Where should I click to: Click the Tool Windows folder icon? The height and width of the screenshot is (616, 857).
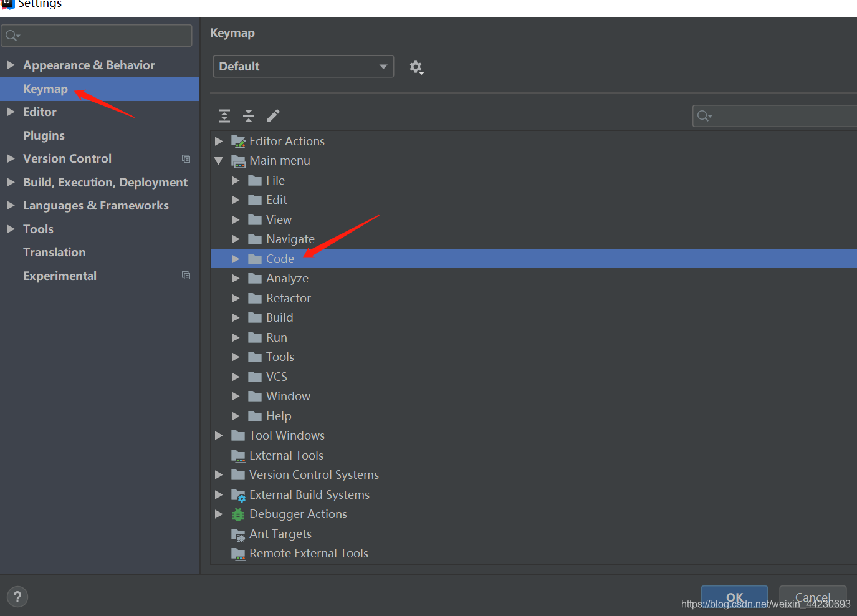coord(238,436)
